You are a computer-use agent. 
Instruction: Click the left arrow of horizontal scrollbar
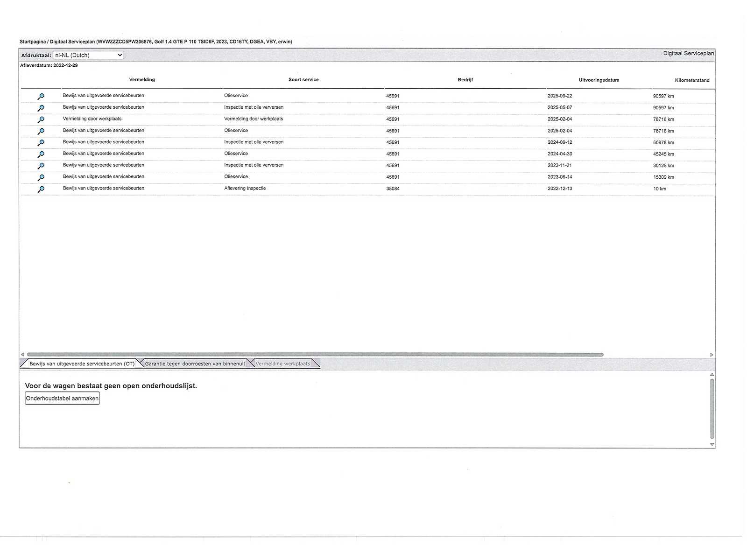click(22, 355)
